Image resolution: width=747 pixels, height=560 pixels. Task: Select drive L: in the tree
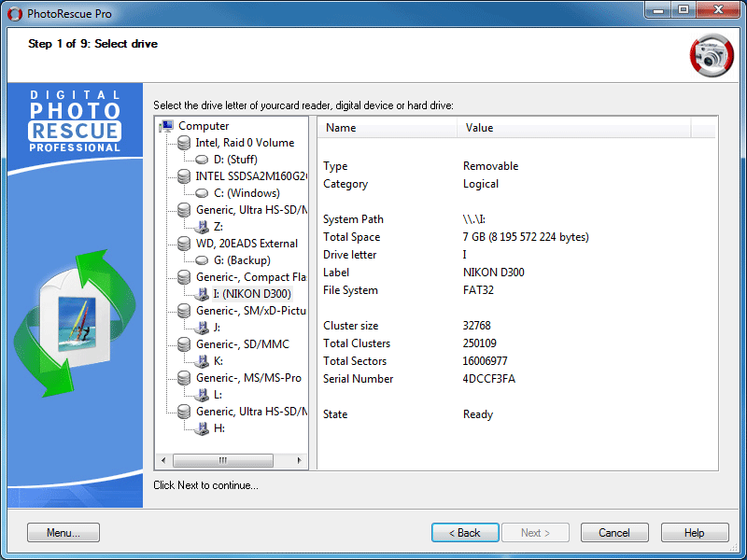click(x=218, y=395)
